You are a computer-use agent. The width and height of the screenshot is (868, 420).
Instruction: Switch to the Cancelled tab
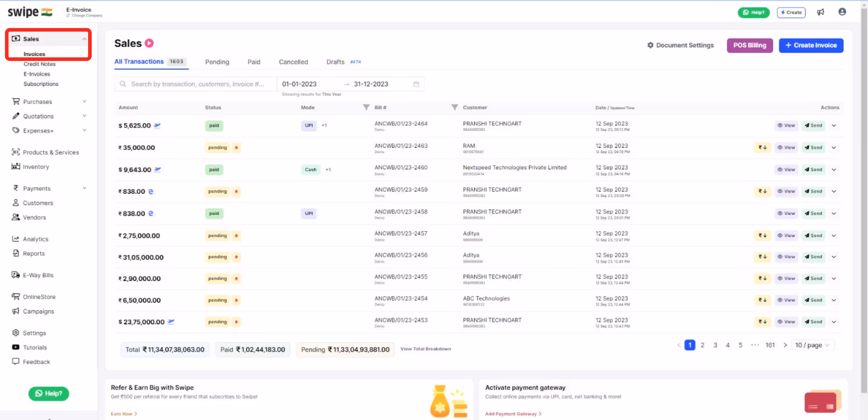pyautogui.click(x=293, y=62)
